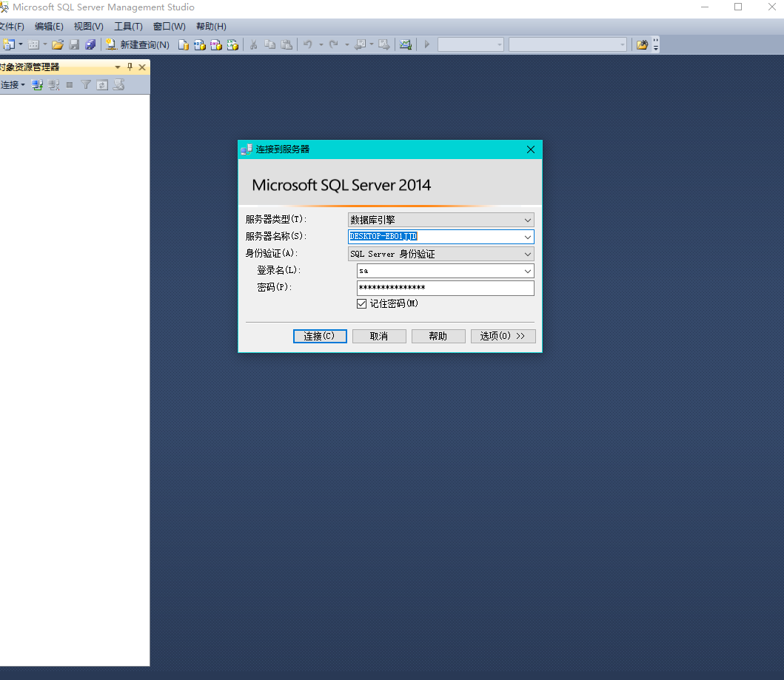This screenshot has height=680, width=784.
Task: Open the 工具(T) menu
Action: (129, 27)
